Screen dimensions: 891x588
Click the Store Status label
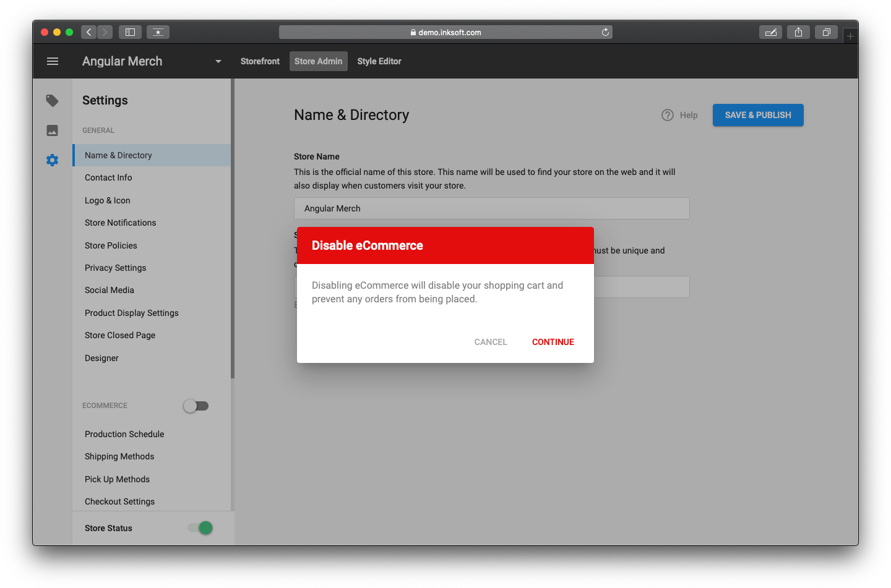click(108, 528)
